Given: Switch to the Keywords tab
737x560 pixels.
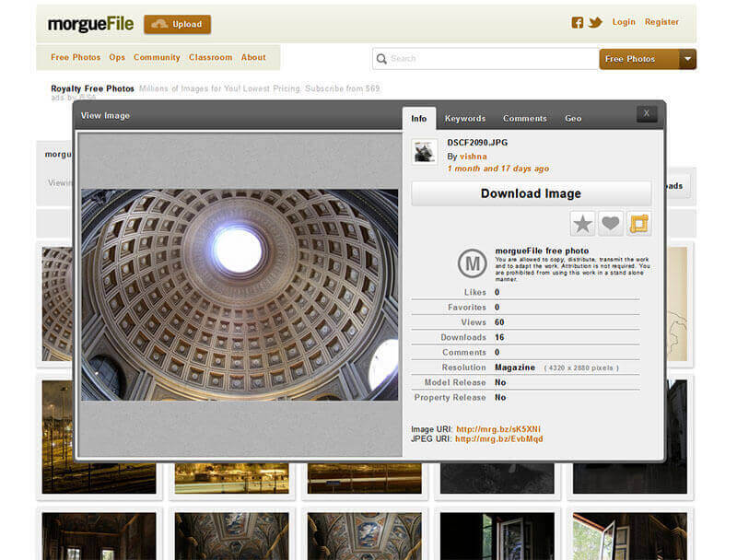Looking at the screenshot, I should point(465,119).
